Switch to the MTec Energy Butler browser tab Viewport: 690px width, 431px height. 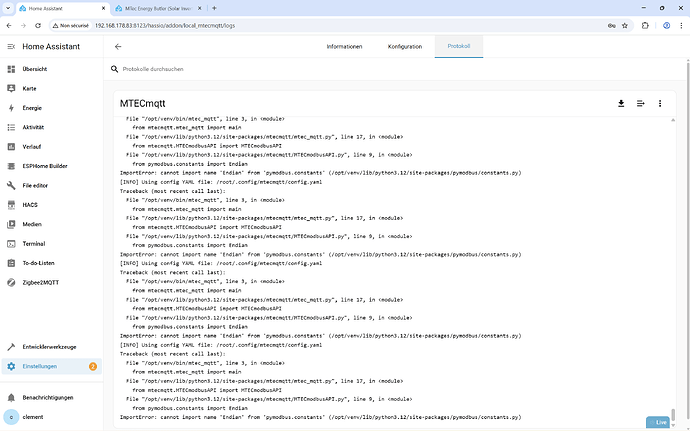(x=158, y=8)
